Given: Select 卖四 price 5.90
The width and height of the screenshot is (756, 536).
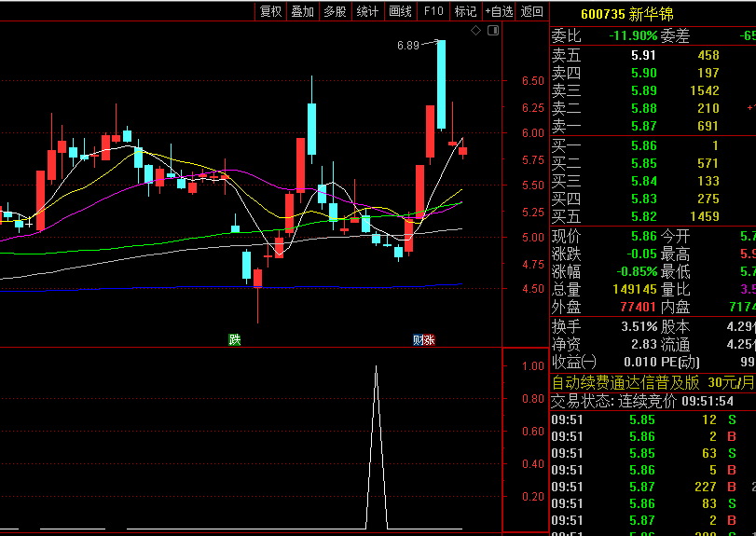Looking at the screenshot, I should 643,73.
